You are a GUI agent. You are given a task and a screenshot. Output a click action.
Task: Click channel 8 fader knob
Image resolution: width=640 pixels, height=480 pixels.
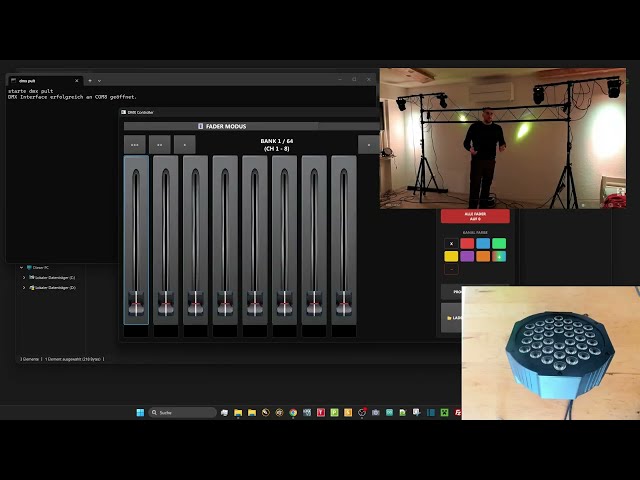tap(344, 303)
